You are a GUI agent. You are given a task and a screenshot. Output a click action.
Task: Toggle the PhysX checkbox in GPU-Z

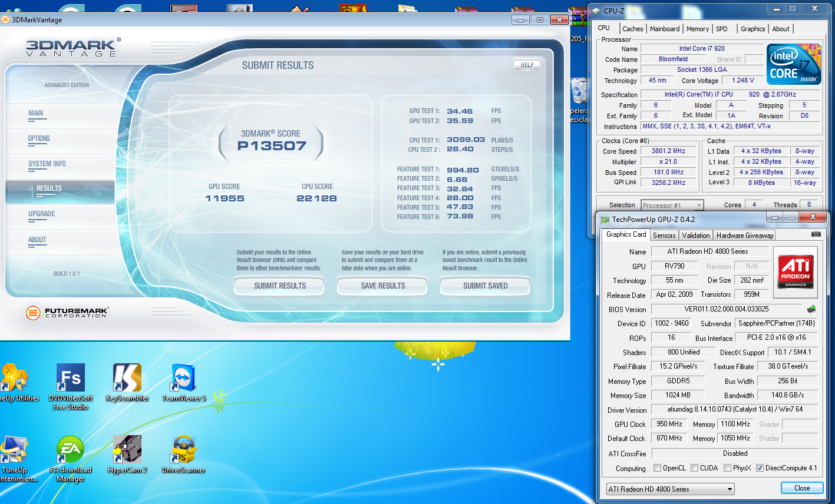728,468
